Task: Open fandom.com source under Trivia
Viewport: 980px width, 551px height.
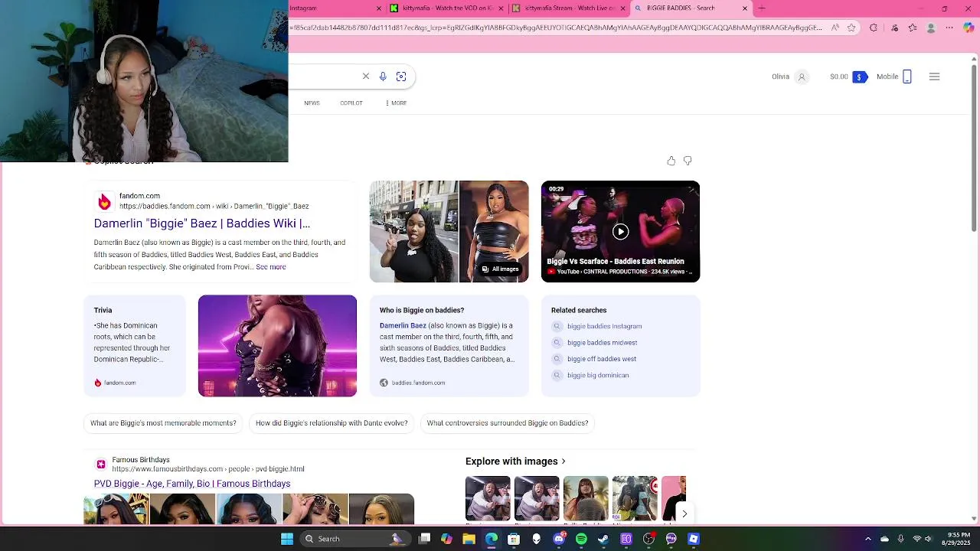Action: click(115, 383)
